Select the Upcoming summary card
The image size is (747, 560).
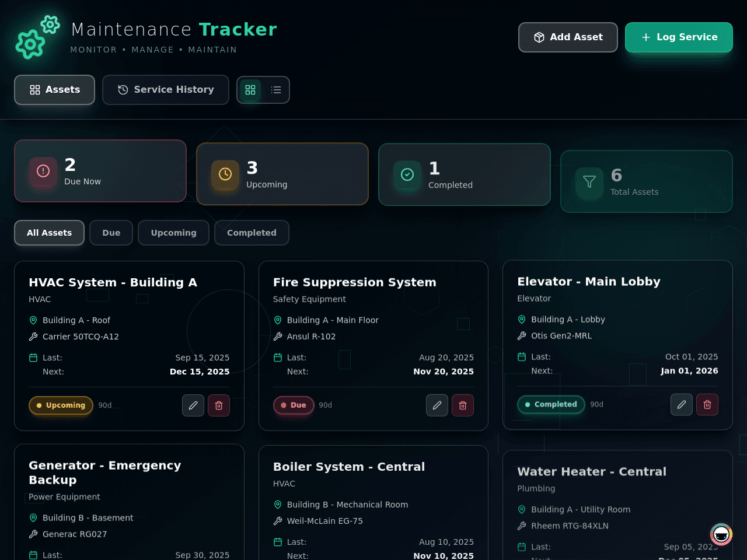(282, 174)
